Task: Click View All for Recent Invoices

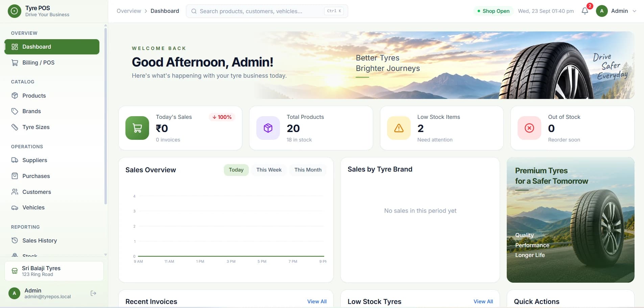Action: click(317, 302)
